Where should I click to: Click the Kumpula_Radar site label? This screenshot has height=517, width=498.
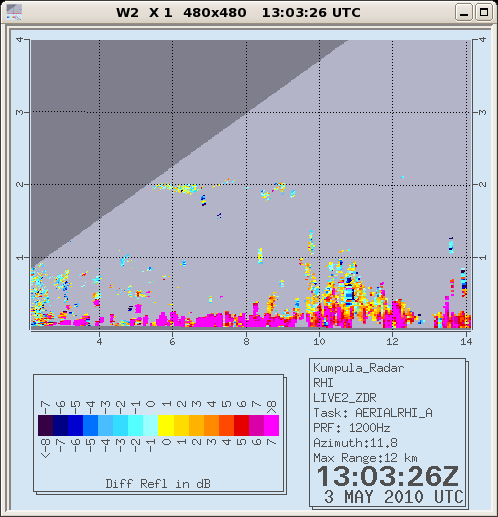click(x=359, y=368)
